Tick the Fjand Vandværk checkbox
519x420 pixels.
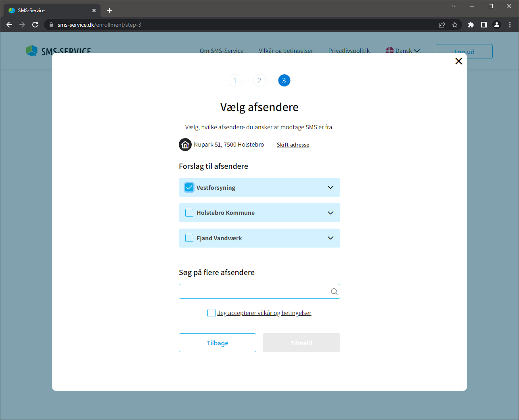[x=189, y=238]
